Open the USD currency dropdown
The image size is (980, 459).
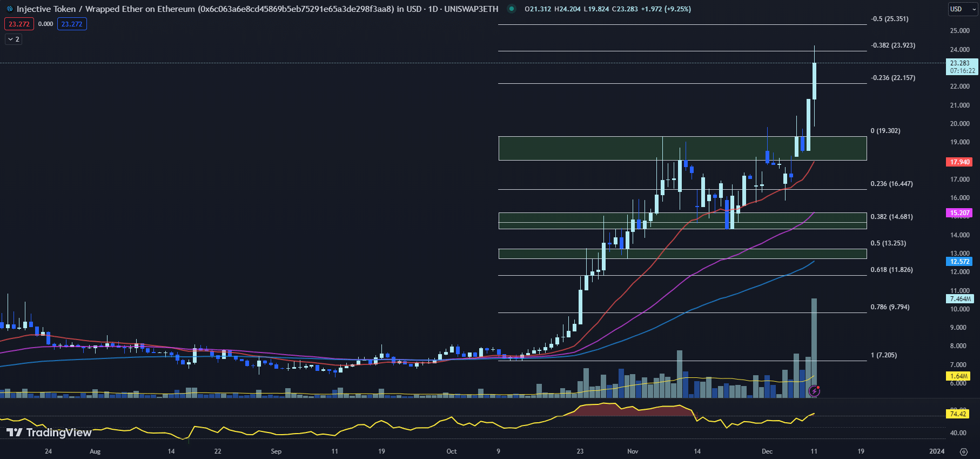coord(962,9)
